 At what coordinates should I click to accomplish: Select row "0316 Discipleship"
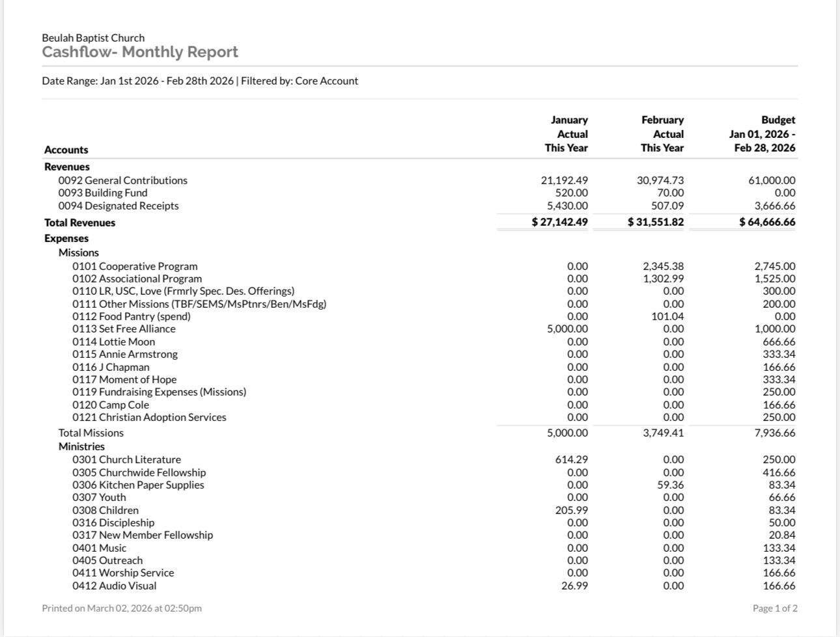[x=420, y=522]
